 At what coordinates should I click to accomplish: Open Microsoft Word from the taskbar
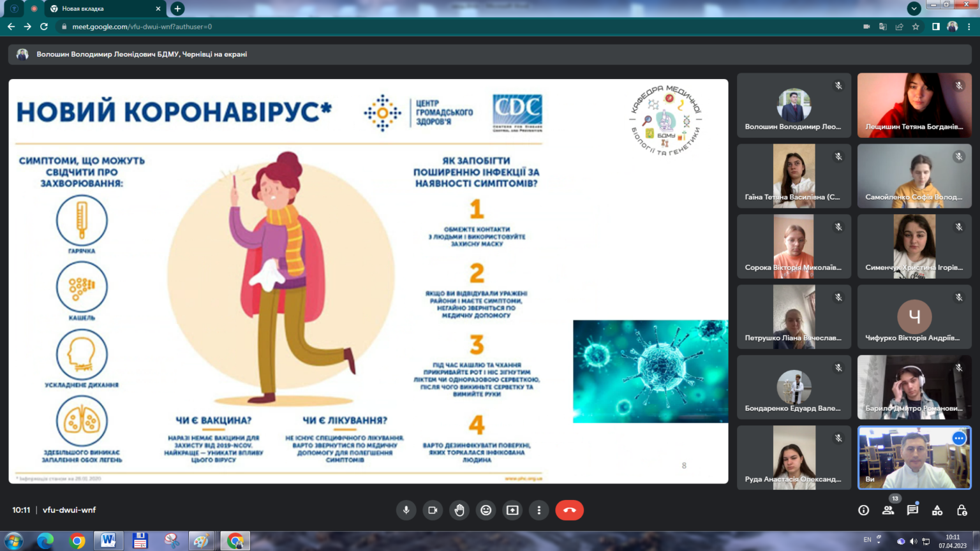[108, 541]
